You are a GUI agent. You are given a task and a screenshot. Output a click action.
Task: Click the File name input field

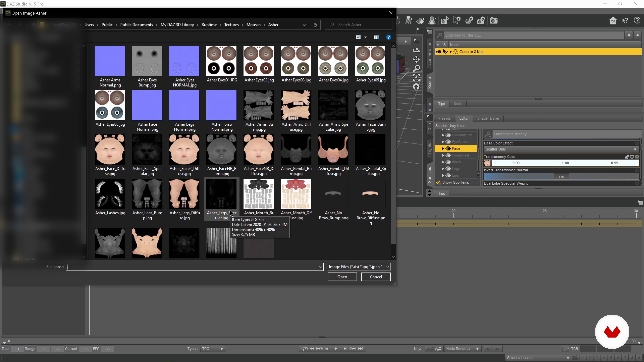[x=195, y=267]
